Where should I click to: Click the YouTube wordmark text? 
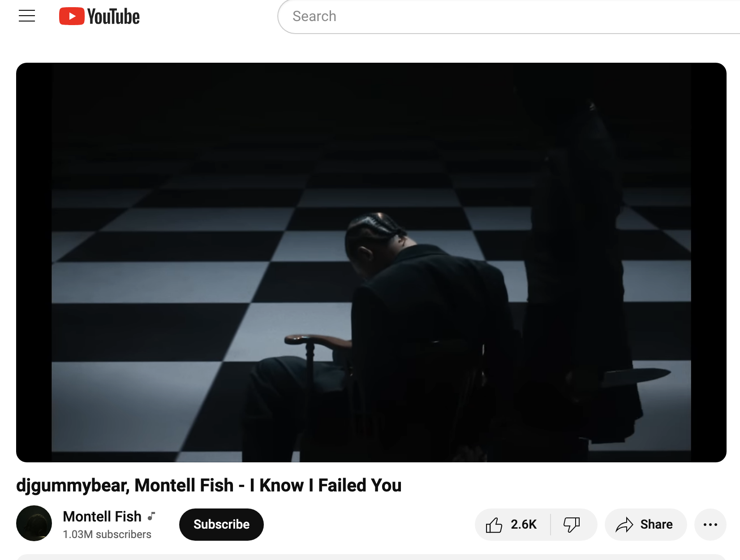coord(113,17)
